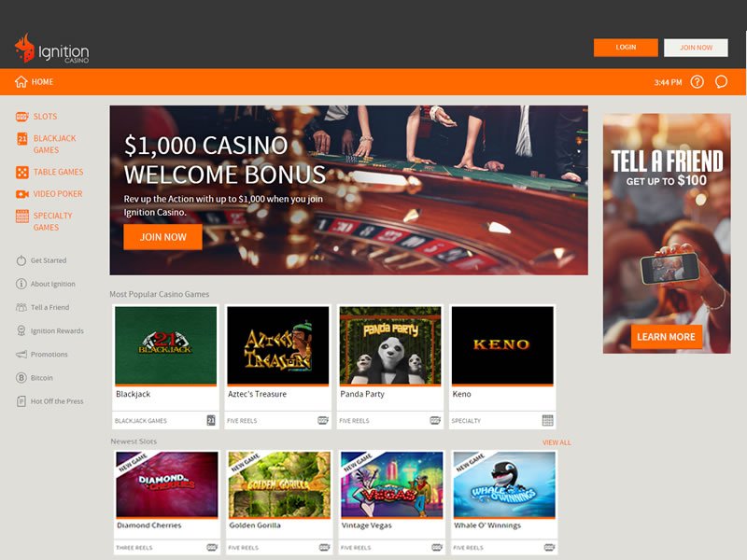Click the Blackjack Games 21 icon
747x560 pixels.
tap(21, 138)
